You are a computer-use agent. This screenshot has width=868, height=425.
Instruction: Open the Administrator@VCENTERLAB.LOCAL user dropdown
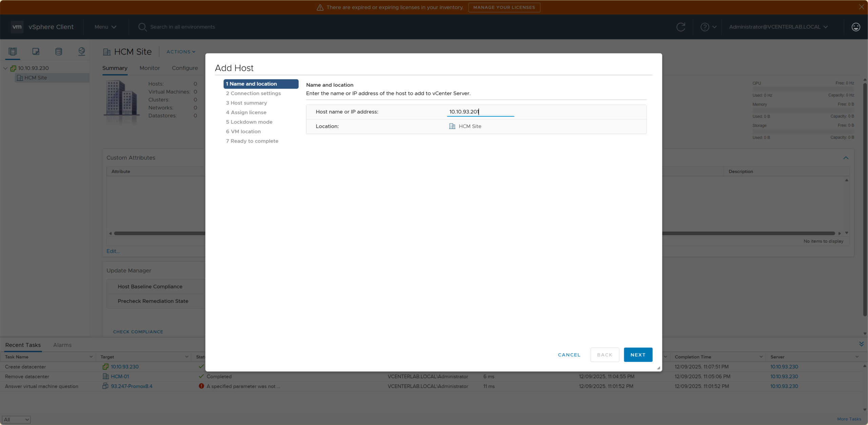coord(778,27)
